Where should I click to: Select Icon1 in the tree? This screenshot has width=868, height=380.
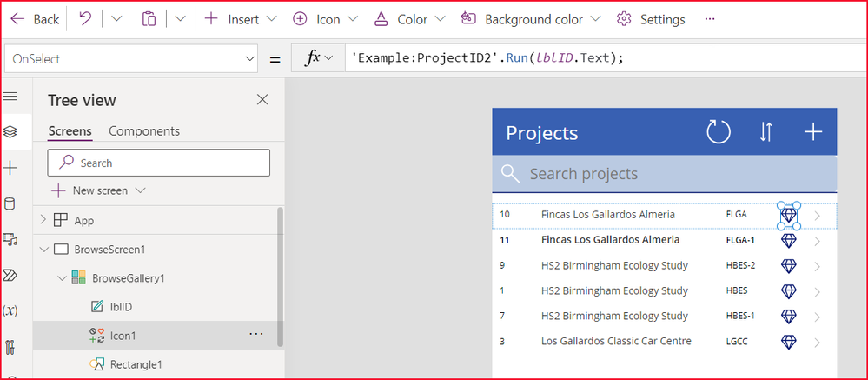tap(123, 336)
